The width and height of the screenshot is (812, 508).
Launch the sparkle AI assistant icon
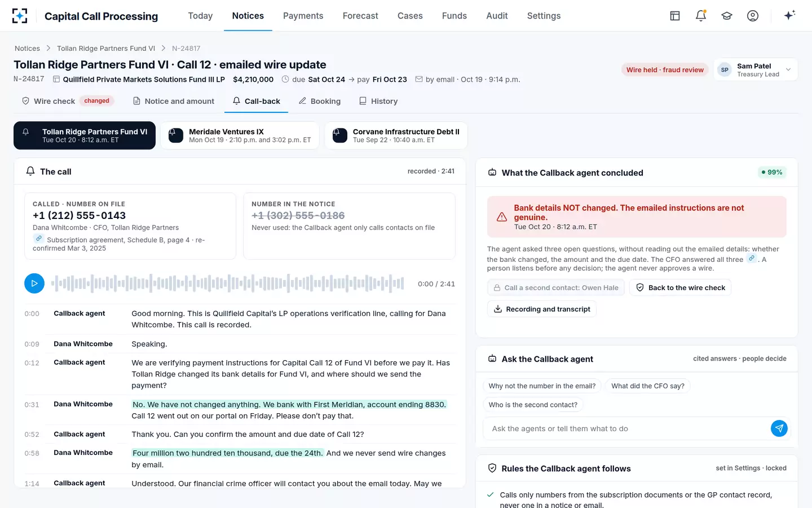(789, 15)
